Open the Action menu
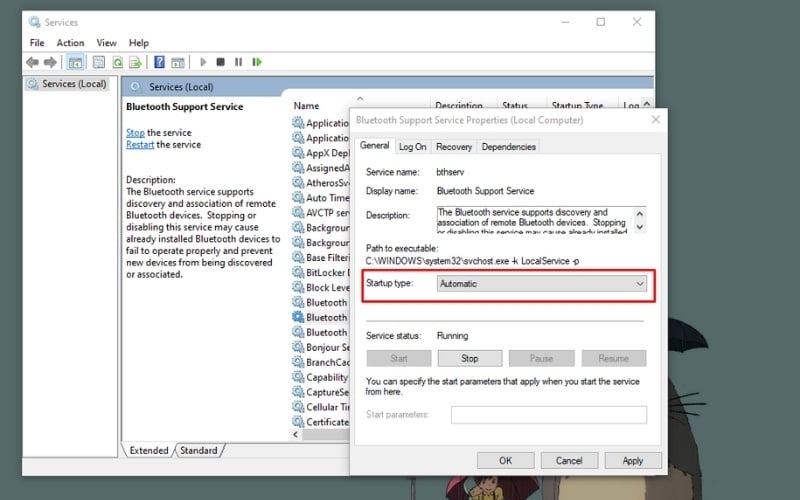The height and width of the screenshot is (500, 800). point(70,43)
